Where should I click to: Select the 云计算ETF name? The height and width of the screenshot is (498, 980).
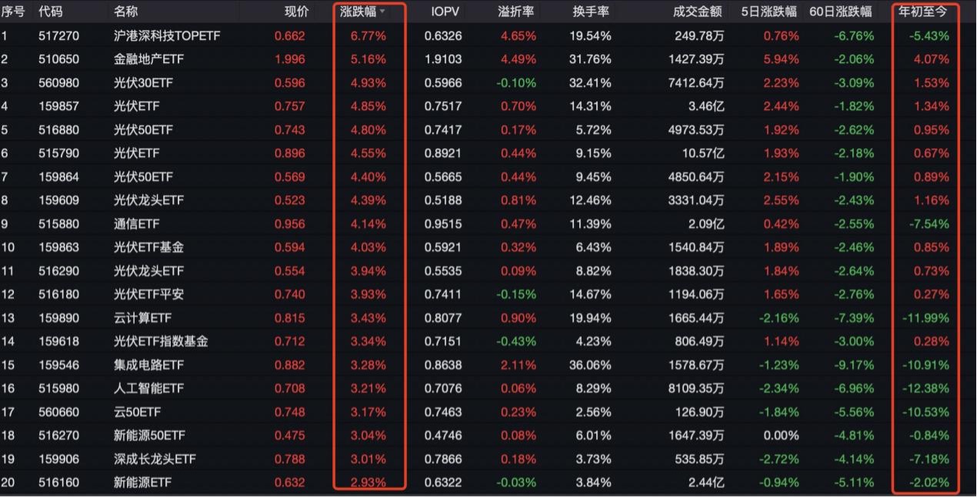point(143,318)
